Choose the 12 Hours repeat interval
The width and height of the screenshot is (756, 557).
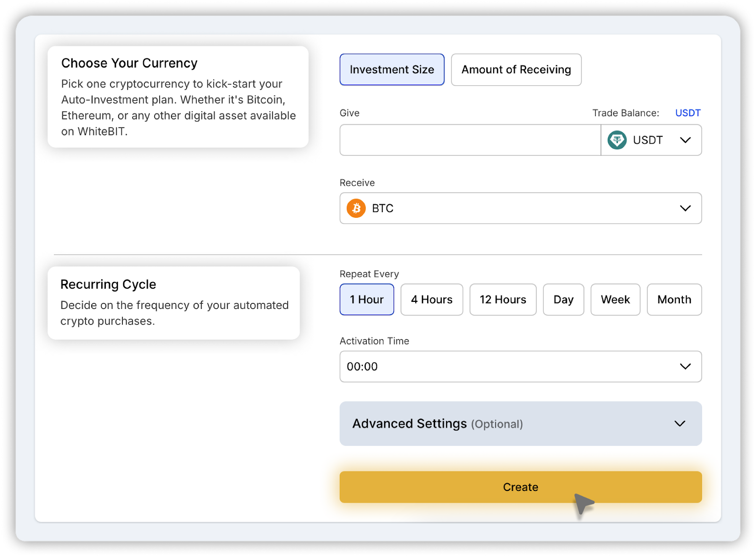click(503, 300)
